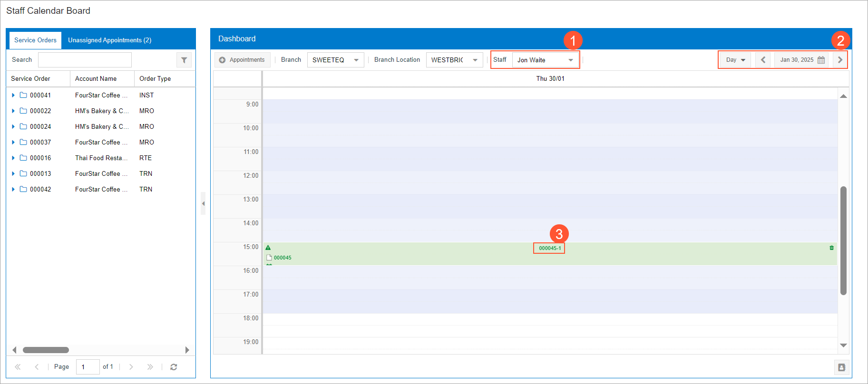Collapse the left panel with splitter arrow
The height and width of the screenshot is (384, 868).
click(x=203, y=203)
